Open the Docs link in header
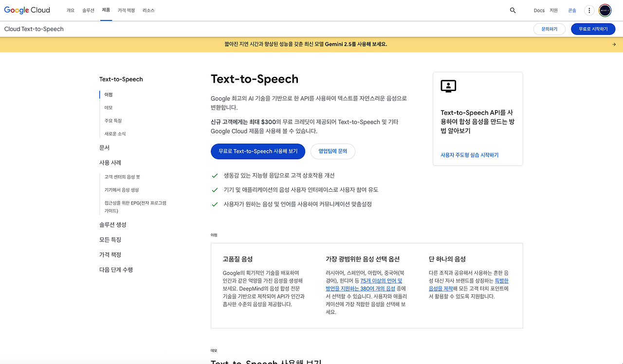This screenshot has width=623, height=364. pyautogui.click(x=539, y=10)
